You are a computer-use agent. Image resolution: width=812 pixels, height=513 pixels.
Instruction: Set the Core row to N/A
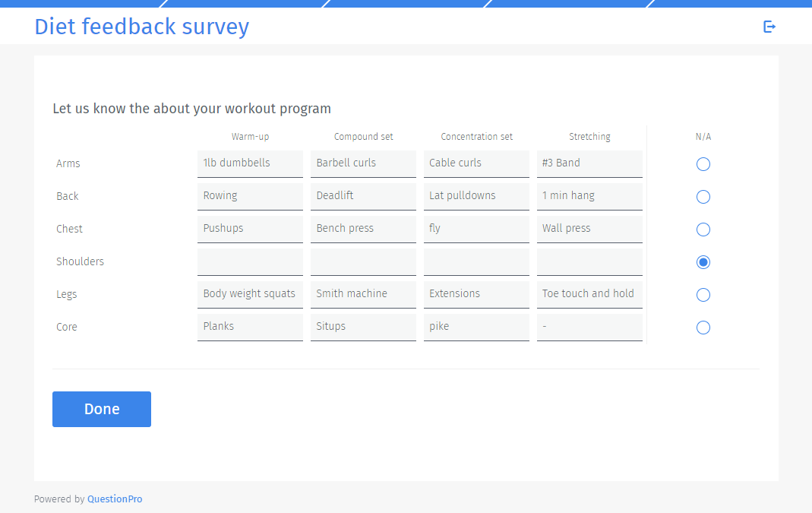pos(703,327)
